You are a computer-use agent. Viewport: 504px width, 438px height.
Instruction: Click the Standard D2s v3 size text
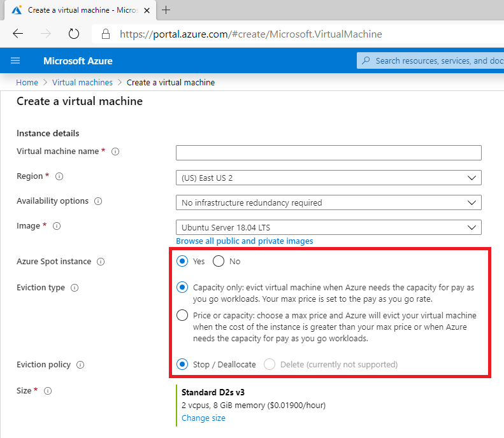coord(213,392)
